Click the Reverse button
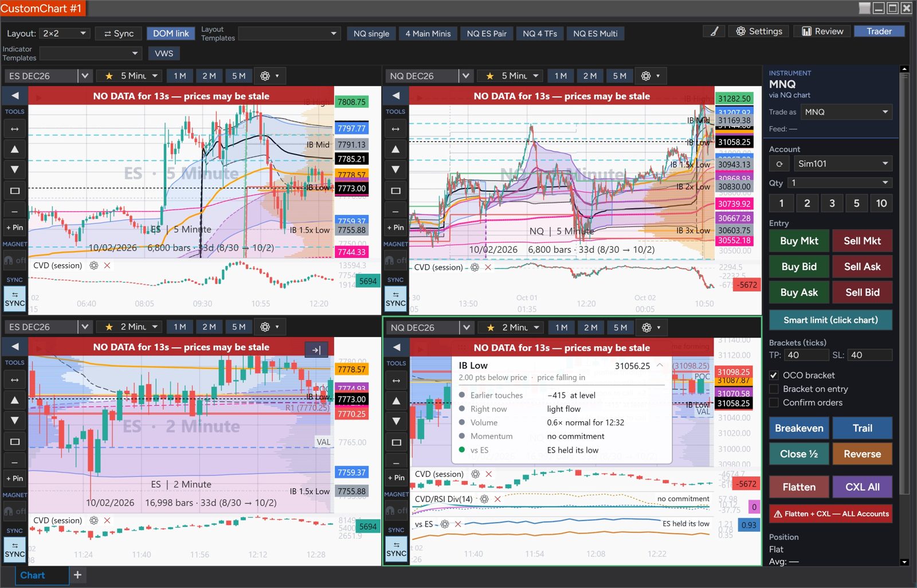This screenshot has width=917, height=588. coord(862,454)
